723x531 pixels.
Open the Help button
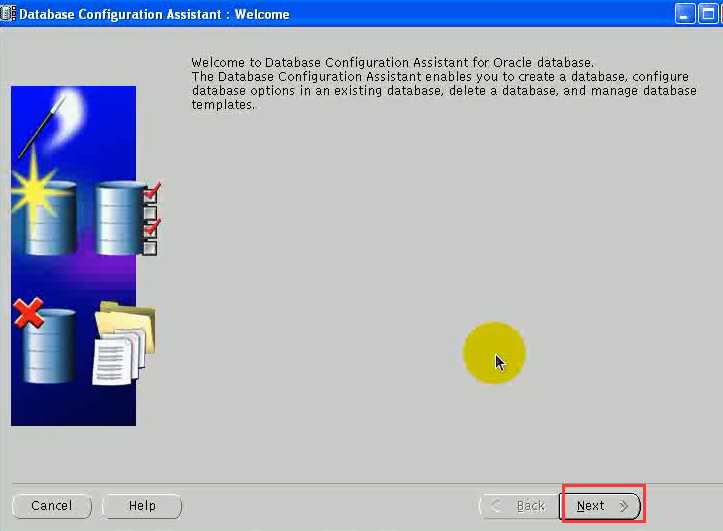click(x=142, y=506)
